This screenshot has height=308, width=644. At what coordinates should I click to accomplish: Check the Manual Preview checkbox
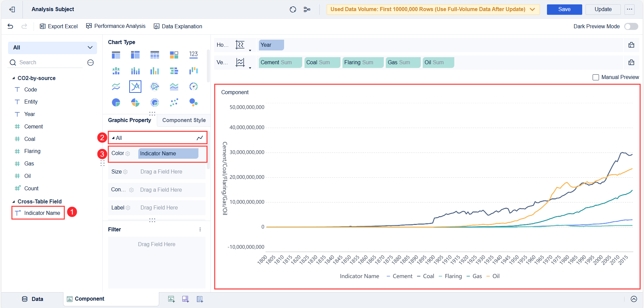(x=596, y=77)
